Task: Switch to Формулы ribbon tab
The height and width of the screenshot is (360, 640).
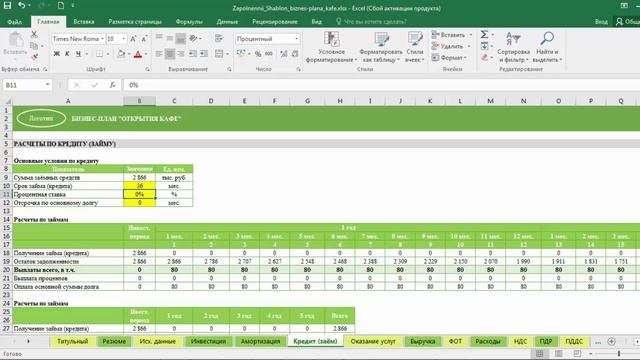Action: pyautogui.click(x=189, y=22)
